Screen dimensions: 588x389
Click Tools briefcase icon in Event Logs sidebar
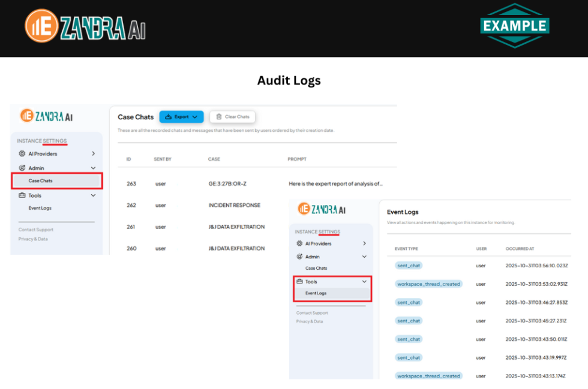pos(299,281)
